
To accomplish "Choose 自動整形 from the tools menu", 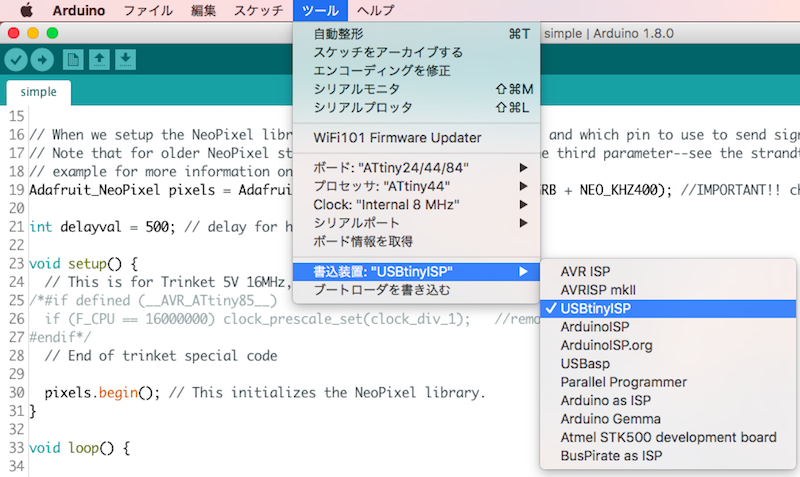I will coord(416,34).
